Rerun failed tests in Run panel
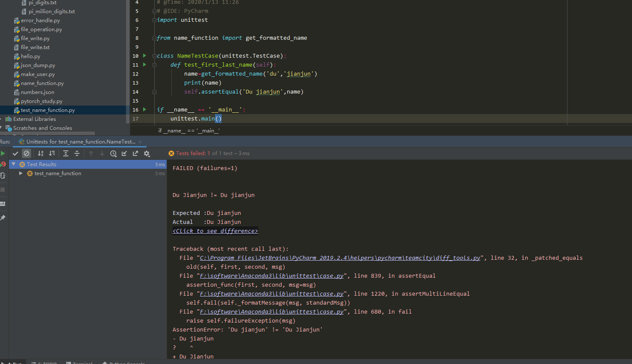This screenshot has height=364, width=632. (3, 164)
